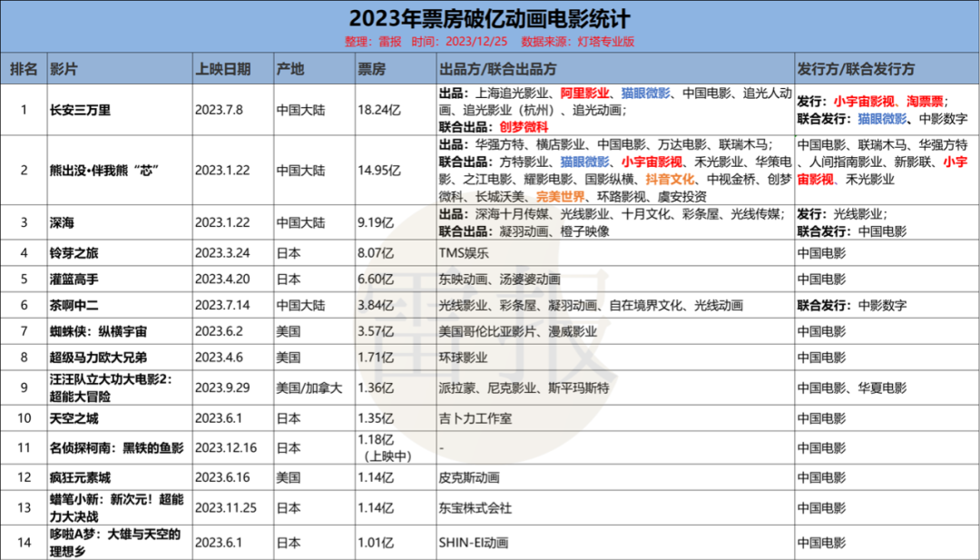Select the red 创梦微科 co-producer text

click(x=525, y=126)
